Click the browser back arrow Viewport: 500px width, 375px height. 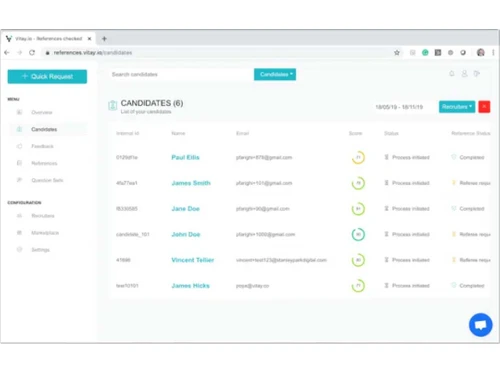[x=7, y=53]
